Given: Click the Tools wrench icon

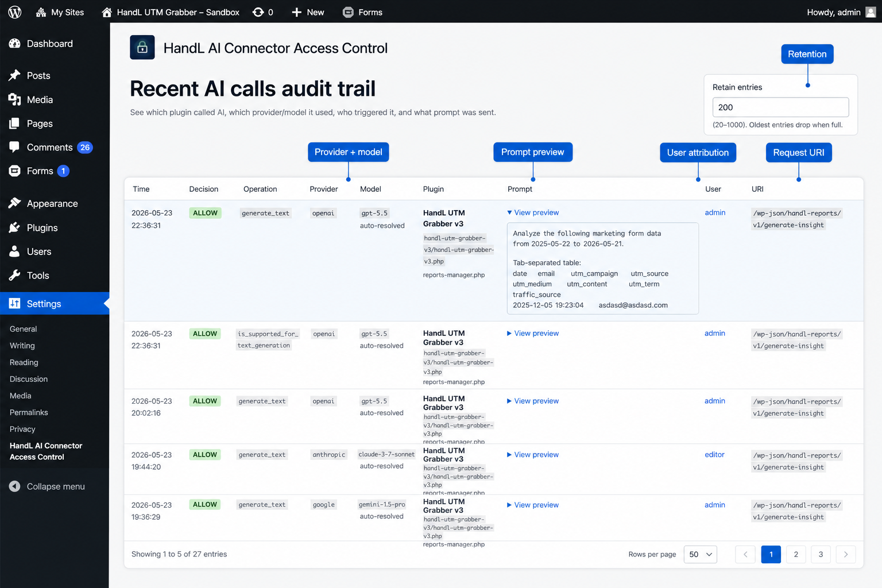Looking at the screenshot, I should (x=15, y=276).
